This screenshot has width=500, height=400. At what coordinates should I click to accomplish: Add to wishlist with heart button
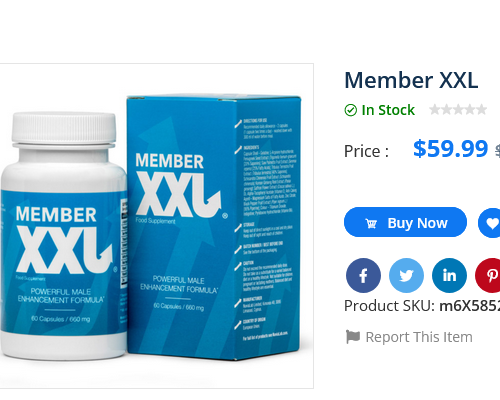point(489,223)
